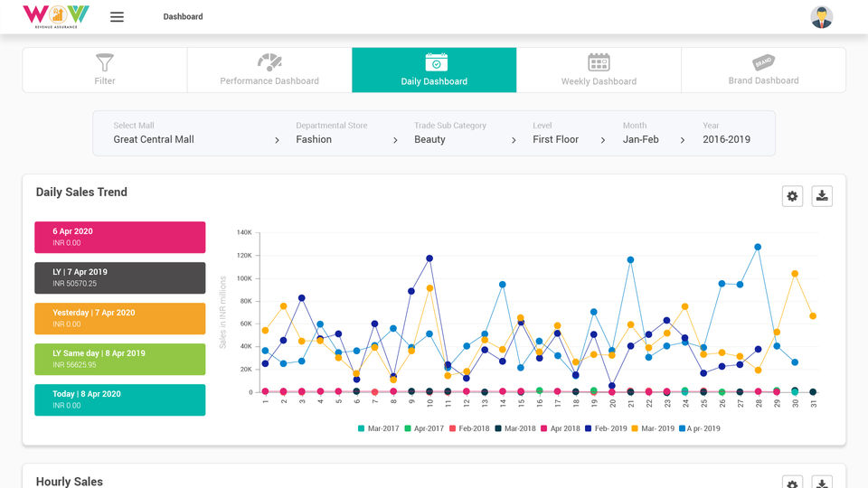
Task: Select LY Same day 8 Apr 2019 card
Action: [120, 359]
